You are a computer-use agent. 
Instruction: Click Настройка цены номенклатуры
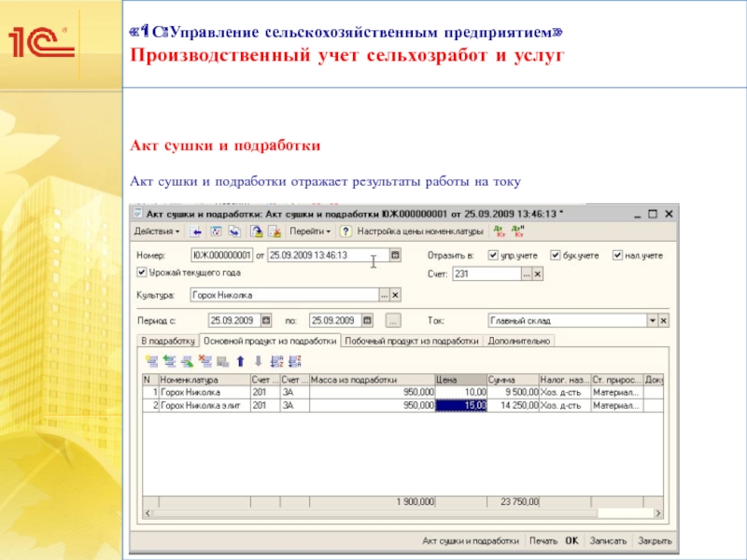point(420,231)
